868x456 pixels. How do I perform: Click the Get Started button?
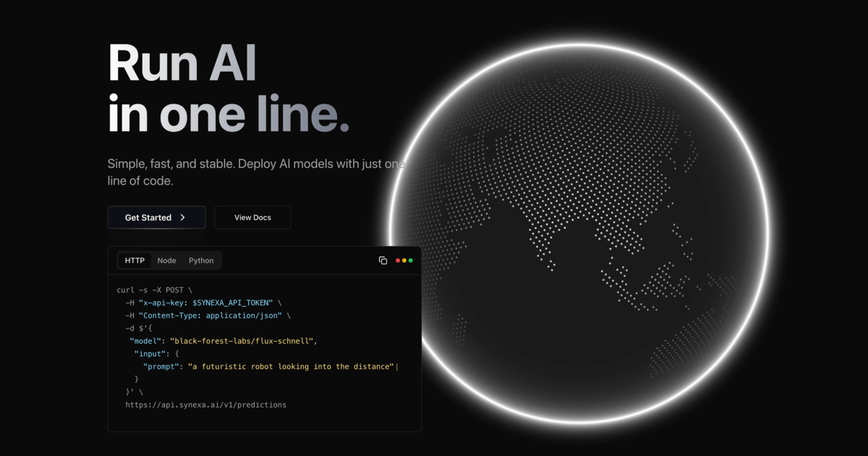pyautogui.click(x=156, y=217)
